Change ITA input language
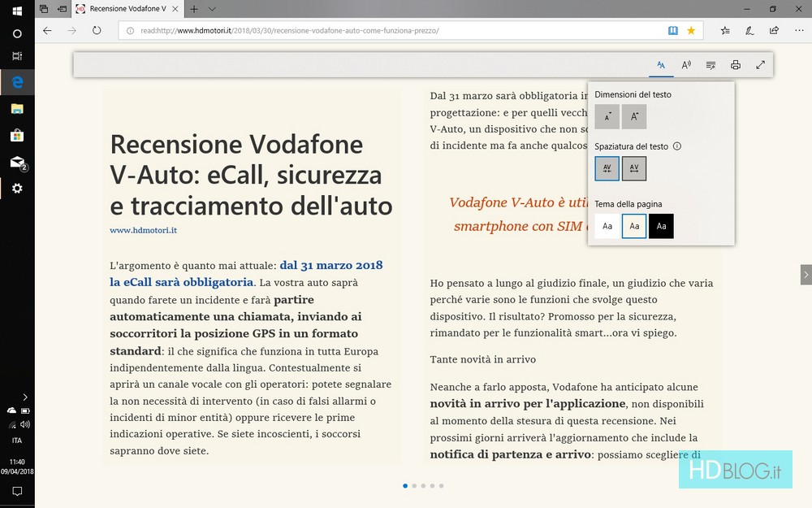The height and width of the screenshot is (508, 812). [17, 441]
